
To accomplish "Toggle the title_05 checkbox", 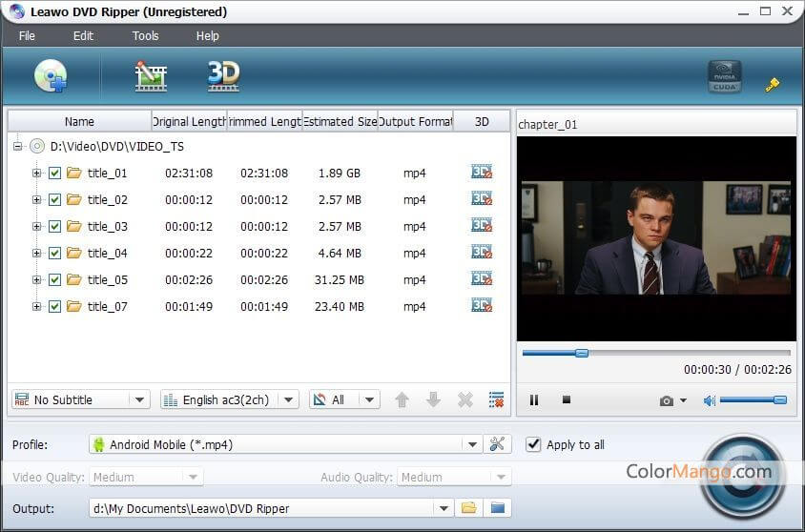I will pyautogui.click(x=55, y=280).
